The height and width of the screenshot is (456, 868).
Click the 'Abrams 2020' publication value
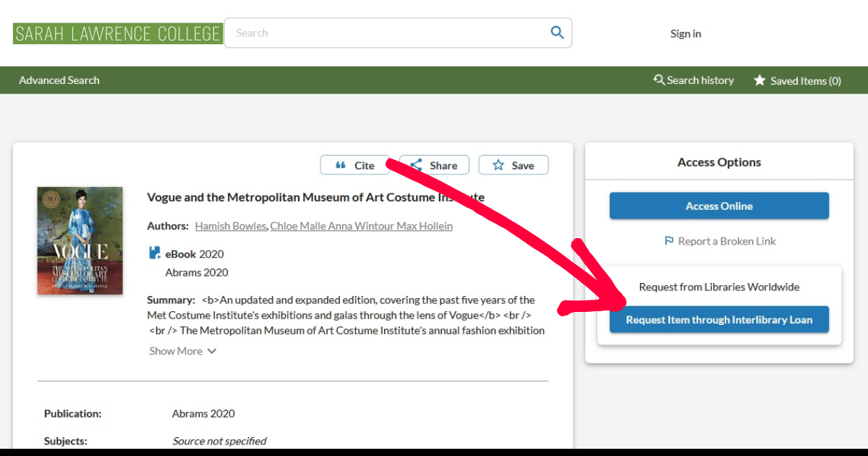tap(203, 414)
